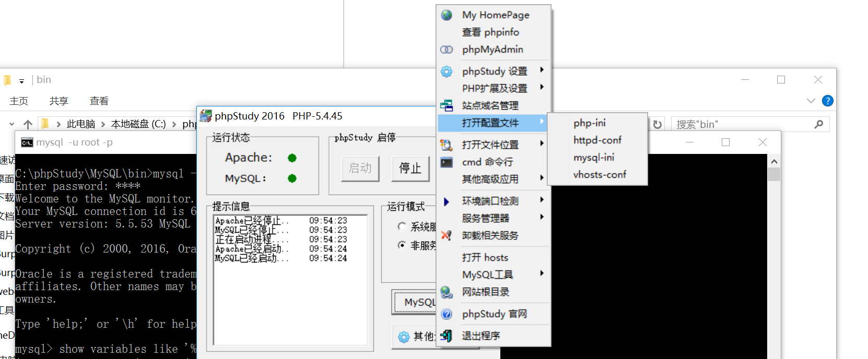This screenshot has height=359, width=868.
Task: Choose httpd-conf in the config submenu
Action: tap(597, 140)
